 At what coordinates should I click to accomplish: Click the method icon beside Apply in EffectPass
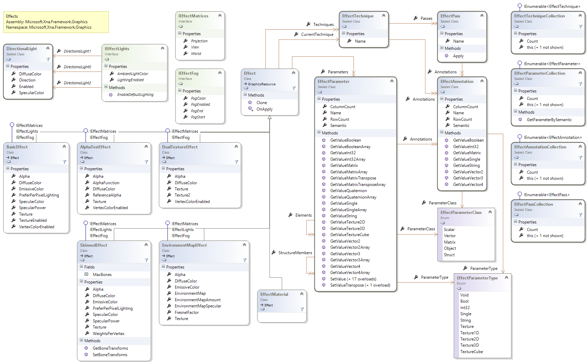pyautogui.click(x=446, y=56)
